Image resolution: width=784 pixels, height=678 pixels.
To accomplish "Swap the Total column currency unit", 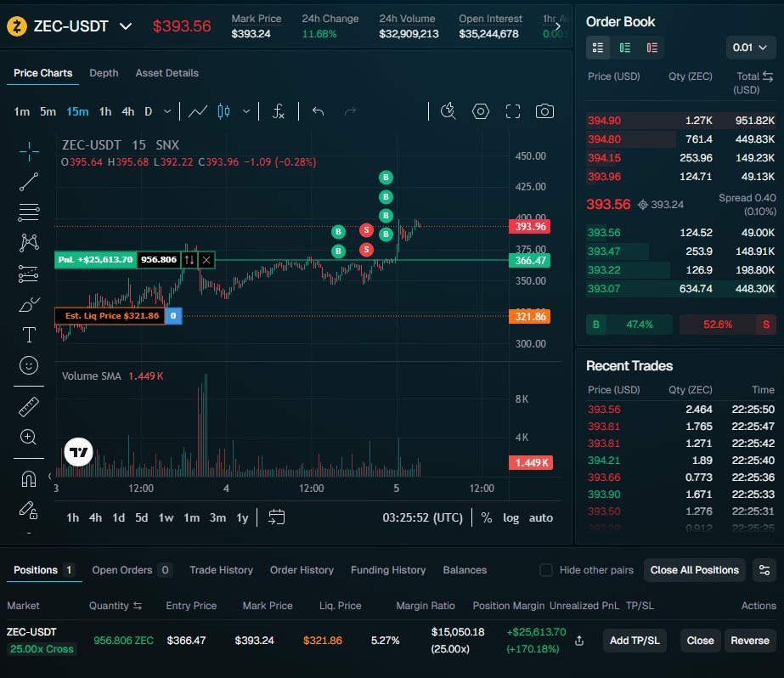I will click(x=768, y=76).
